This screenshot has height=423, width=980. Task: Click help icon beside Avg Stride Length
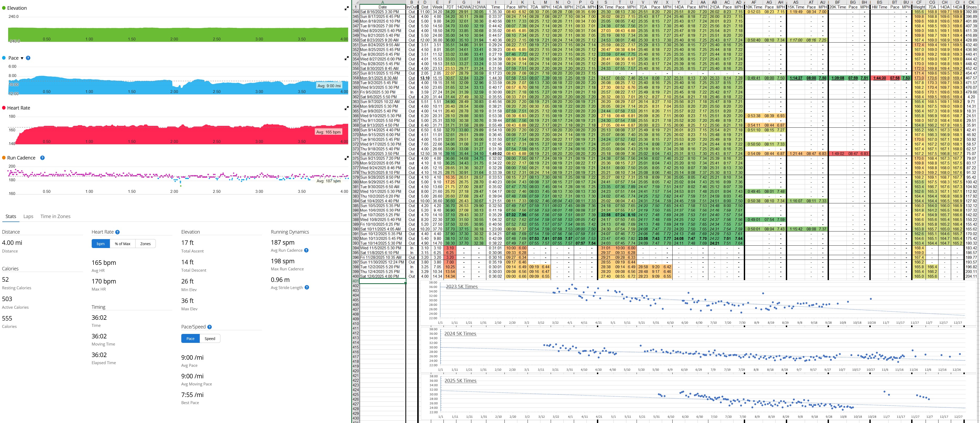click(307, 288)
